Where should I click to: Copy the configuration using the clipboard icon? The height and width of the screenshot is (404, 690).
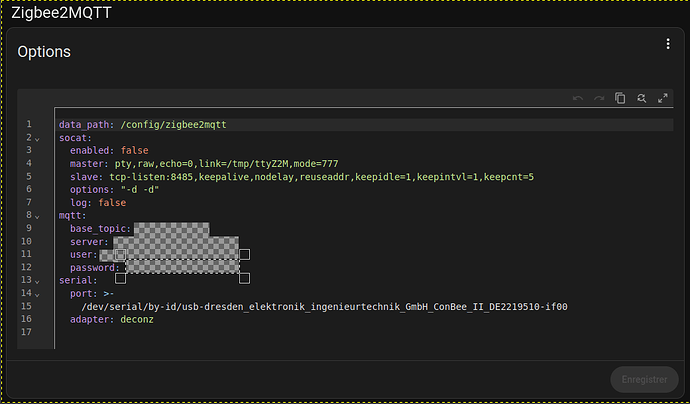pos(620,98)
